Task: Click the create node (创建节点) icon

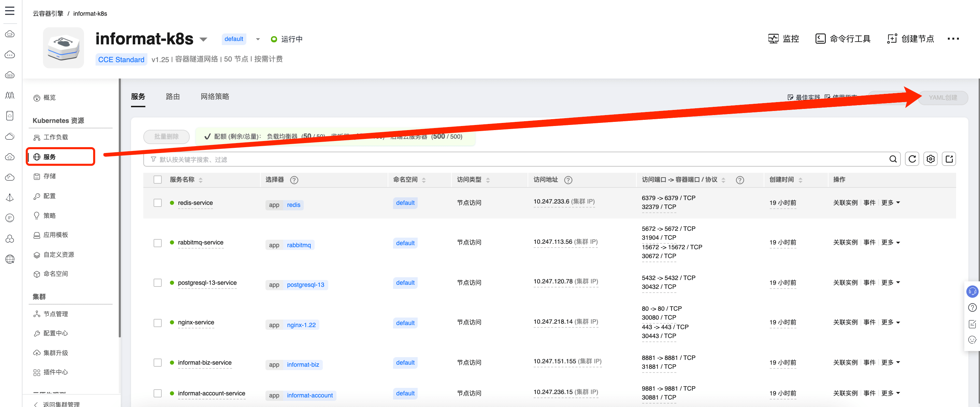Action: 892,39
